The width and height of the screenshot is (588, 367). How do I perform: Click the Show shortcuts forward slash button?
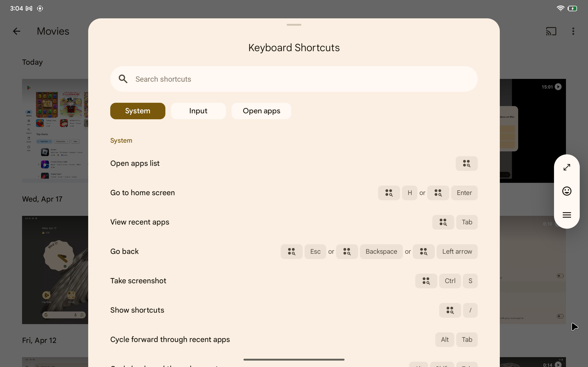(x=470, y=310)
